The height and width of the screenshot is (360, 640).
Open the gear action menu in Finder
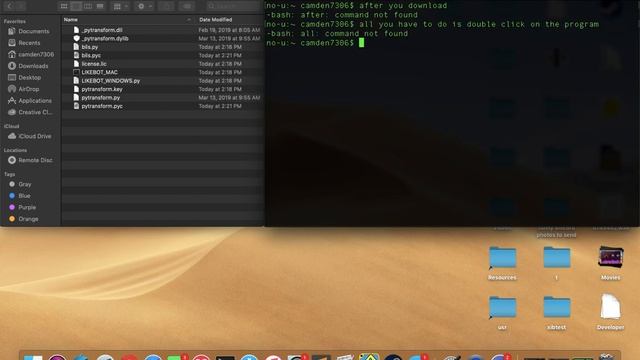click(144, 6)
